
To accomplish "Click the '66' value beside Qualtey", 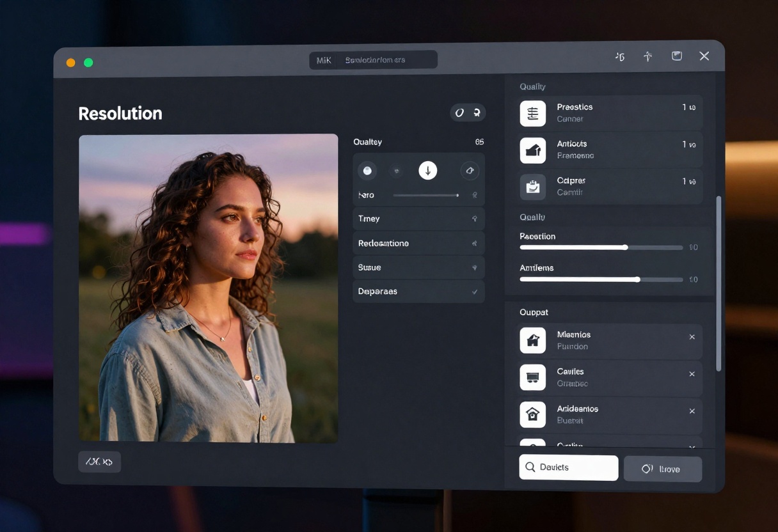I will coord(480,142).
